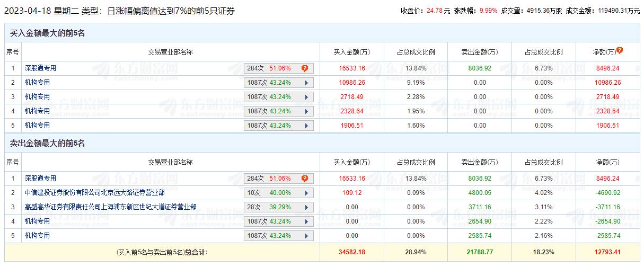Click 2.28% in the buy table
644x267 pixels.
pyautogui.click(x=416, y=97)
